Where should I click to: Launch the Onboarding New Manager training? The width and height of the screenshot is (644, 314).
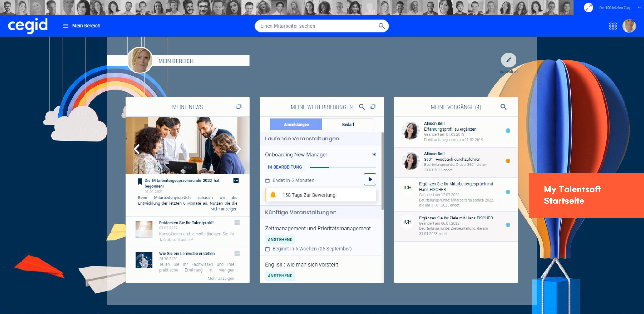pyautogui.click(x=370, y=179)
